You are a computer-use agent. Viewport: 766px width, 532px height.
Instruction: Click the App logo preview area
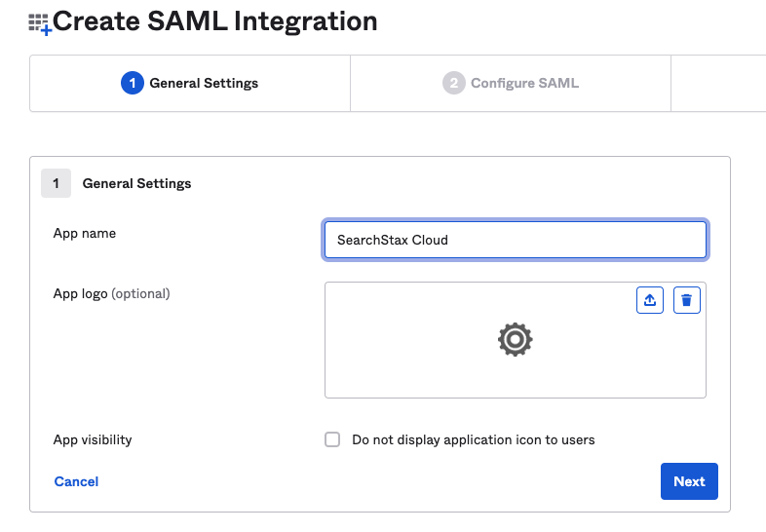(516, 340)
